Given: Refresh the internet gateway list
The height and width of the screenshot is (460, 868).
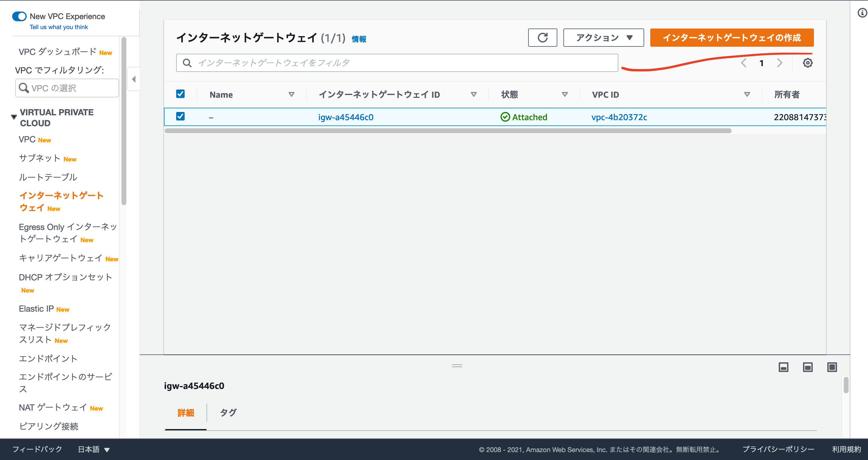Looking at the screenshot, I should (542, 38).
